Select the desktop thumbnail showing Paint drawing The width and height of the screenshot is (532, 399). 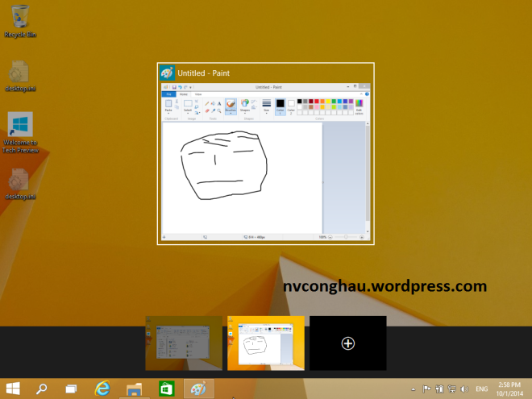coord(266,343)
